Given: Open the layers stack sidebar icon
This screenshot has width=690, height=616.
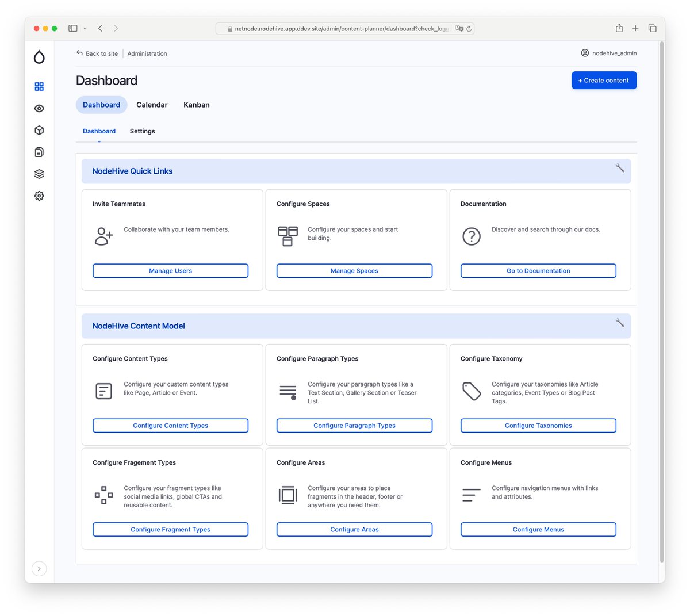Looking at the screenshot, I should click(x=39, y=174).
